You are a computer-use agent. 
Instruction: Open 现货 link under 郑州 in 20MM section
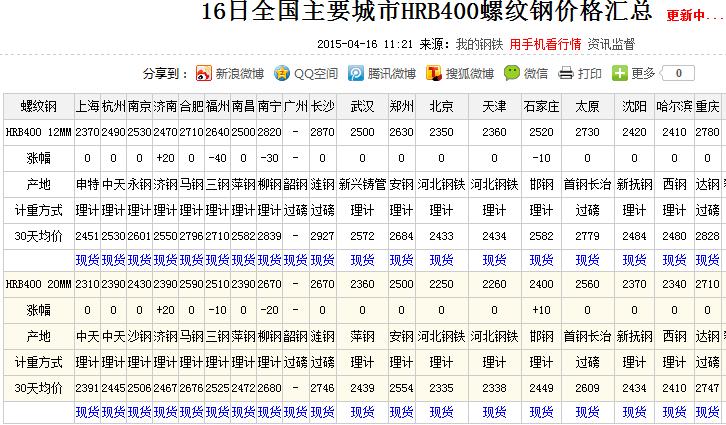(x=401, y=412)
